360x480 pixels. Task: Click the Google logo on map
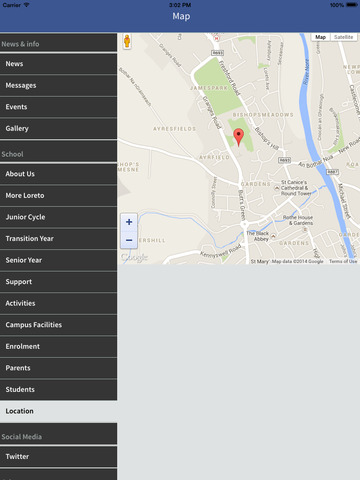click(134, 257)
